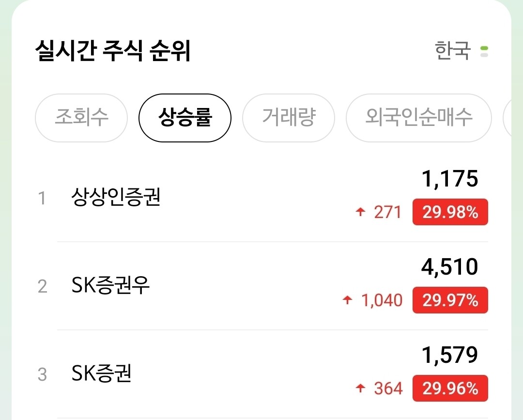Open the 상상인증권 stock
This screenshot has width=523, height=420.
click(115, 198)
